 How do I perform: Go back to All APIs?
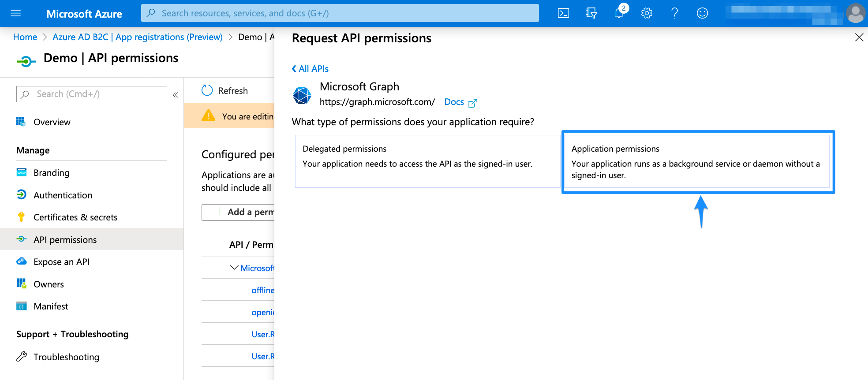(x=310, y=69)
